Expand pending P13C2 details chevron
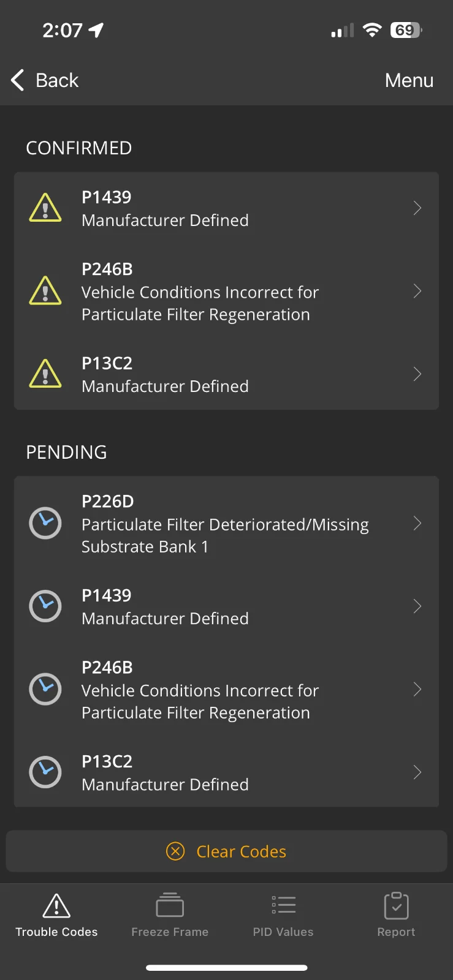This screenshot has height=980, width=453. coord(417,772)
